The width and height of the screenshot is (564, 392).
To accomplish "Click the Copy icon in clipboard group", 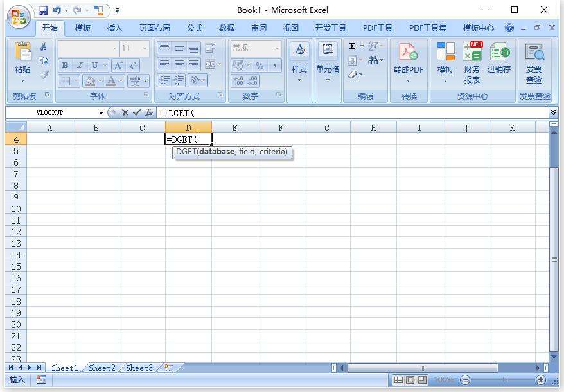I will 43,60.
